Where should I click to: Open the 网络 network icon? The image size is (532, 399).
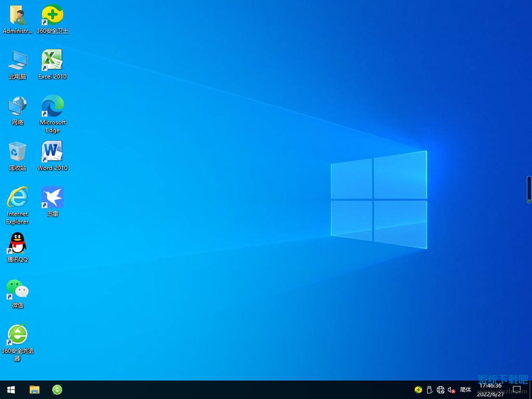[17, 104]
